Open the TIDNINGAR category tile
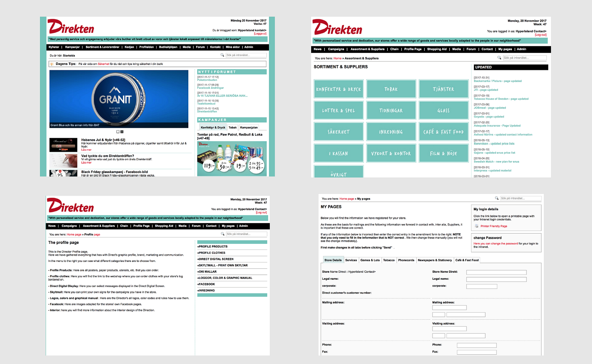Screen dimensions: 592x364 pos(391,110)
